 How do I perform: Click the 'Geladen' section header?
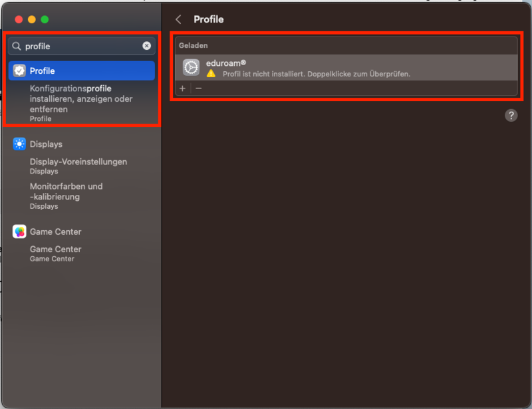click(x=193, y=45)
